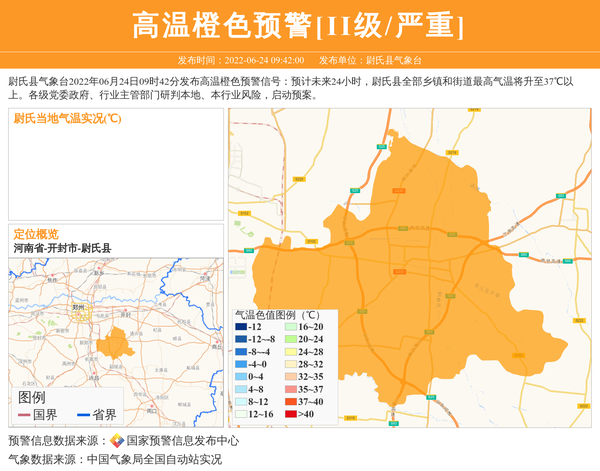Click the 河南省-开封市-尉氏县 location path

(x=62, y=248)
